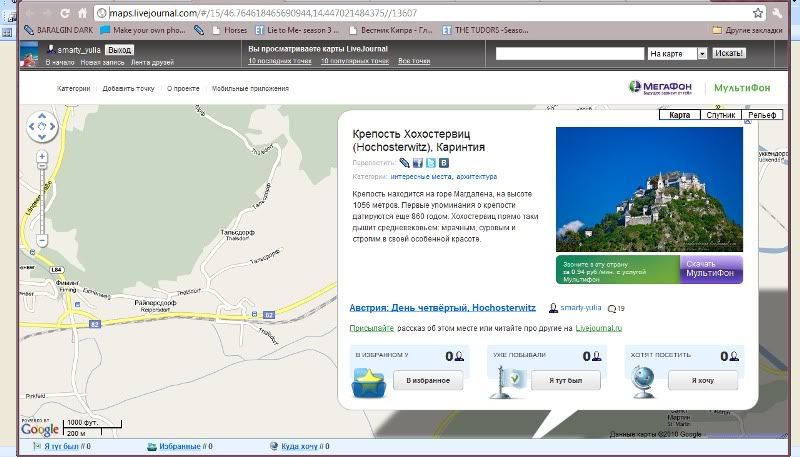Click the МегаФон logo
This screenshot has height=457, width=800.
click(660, 88)
